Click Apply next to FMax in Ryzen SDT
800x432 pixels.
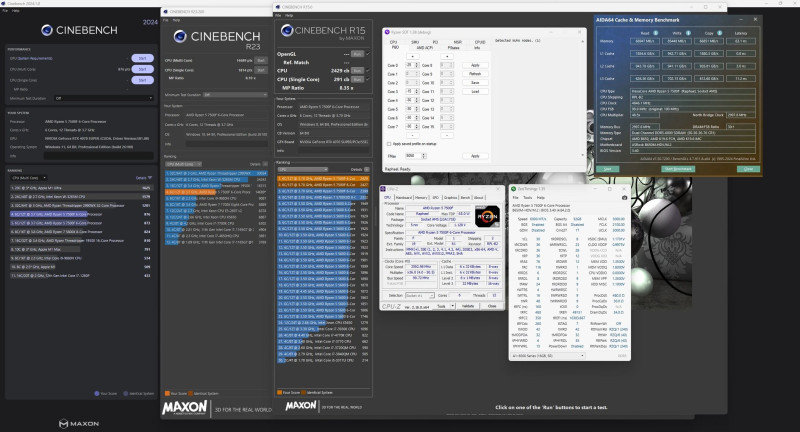[x=475, y=156]
